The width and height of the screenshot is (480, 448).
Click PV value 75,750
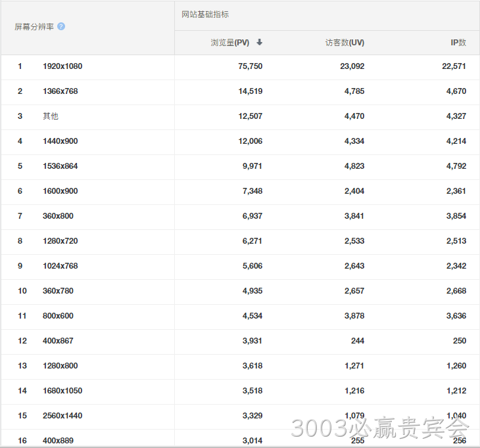click(x=251, y=66)
